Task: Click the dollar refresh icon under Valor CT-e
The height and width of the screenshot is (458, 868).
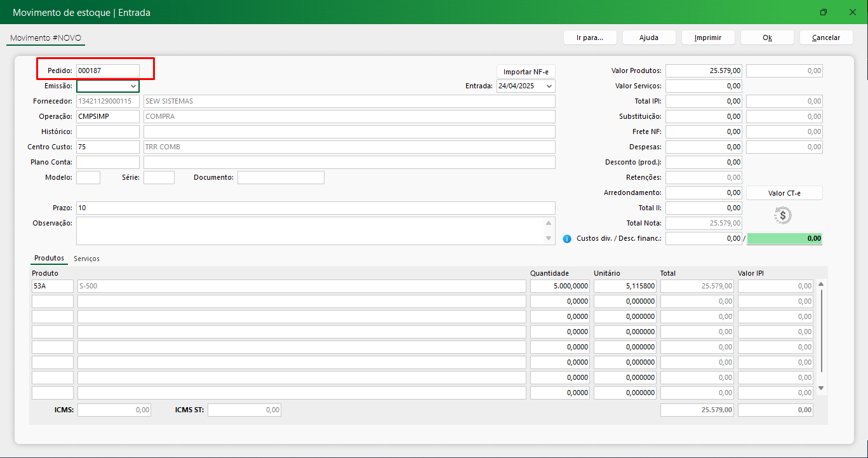Action: pos(783,216)
